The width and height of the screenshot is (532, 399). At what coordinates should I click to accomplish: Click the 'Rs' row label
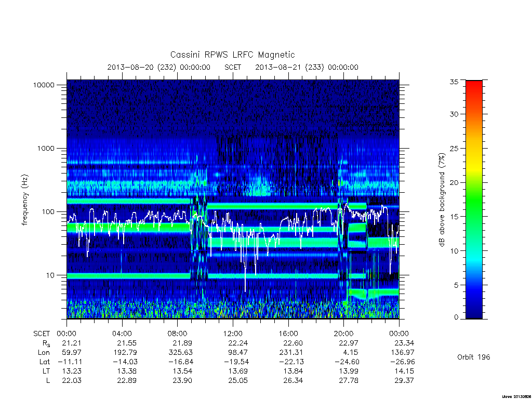46,343
